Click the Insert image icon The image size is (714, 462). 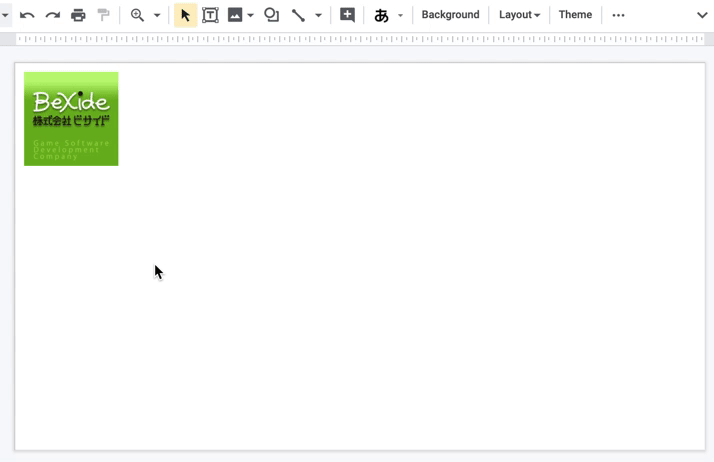[x=235, y=15]
